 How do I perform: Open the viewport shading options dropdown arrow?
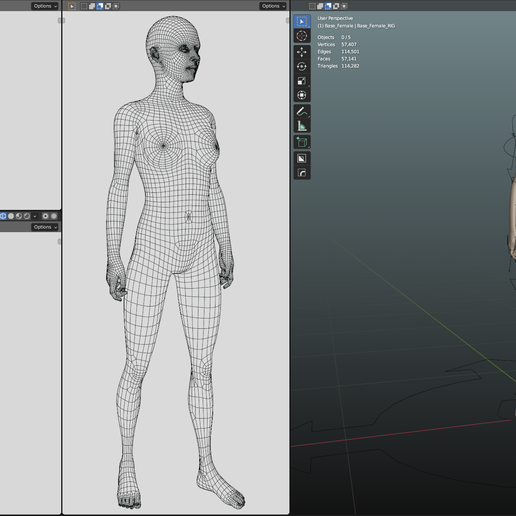(x=35, y=216)
